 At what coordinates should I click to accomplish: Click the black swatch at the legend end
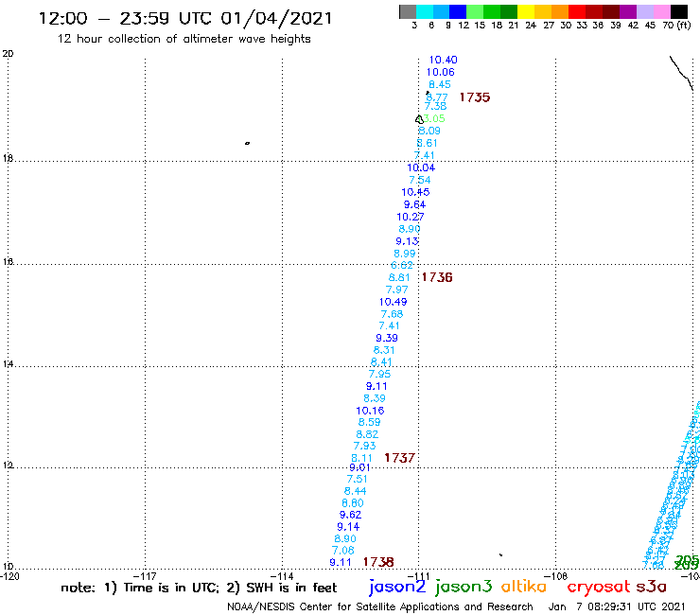click(x=679, y=11)
